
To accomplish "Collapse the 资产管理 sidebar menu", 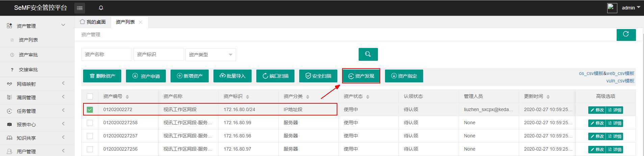I will click(63, 25).
